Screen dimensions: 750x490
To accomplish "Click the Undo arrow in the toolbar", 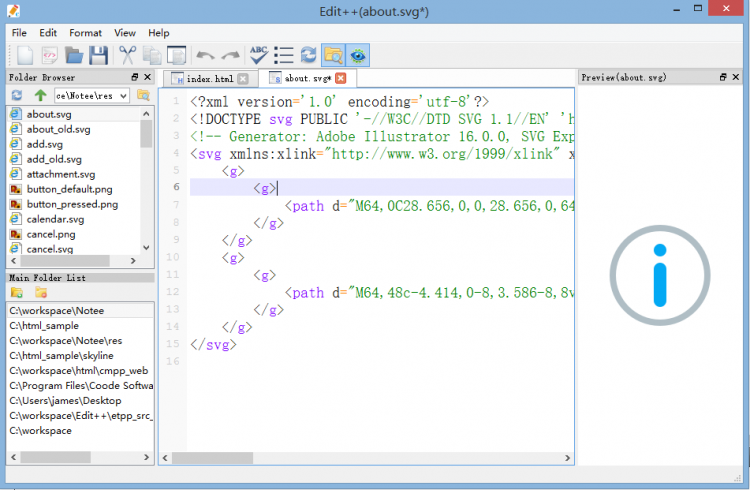I will coord(205,55).
